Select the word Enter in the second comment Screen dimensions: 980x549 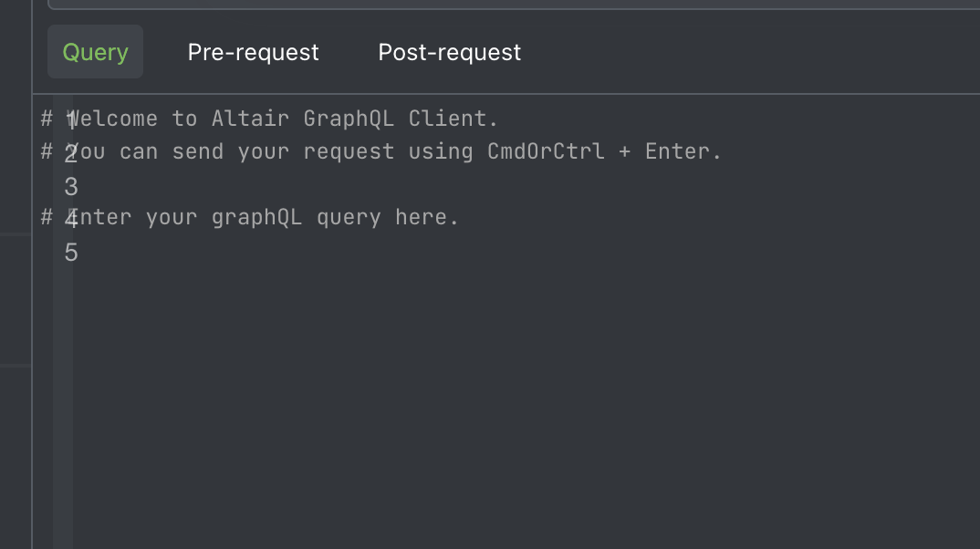(680, 151)
